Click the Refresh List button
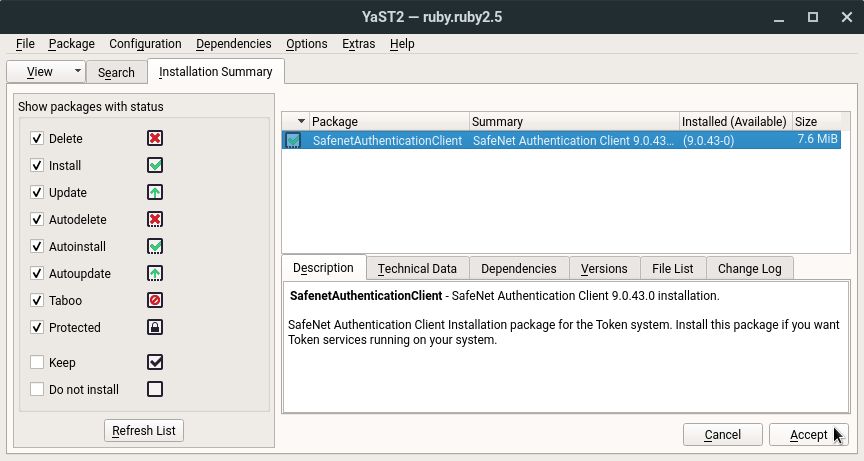864x461 pixels. click(x=144, y=431)
